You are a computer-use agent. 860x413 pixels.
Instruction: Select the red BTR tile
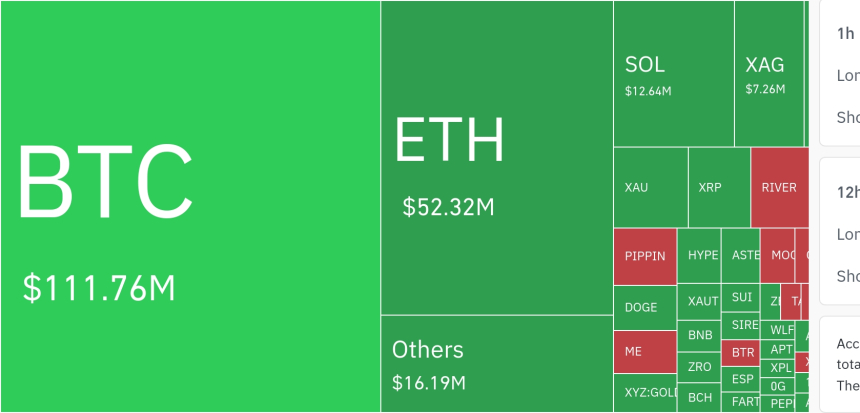742,353
